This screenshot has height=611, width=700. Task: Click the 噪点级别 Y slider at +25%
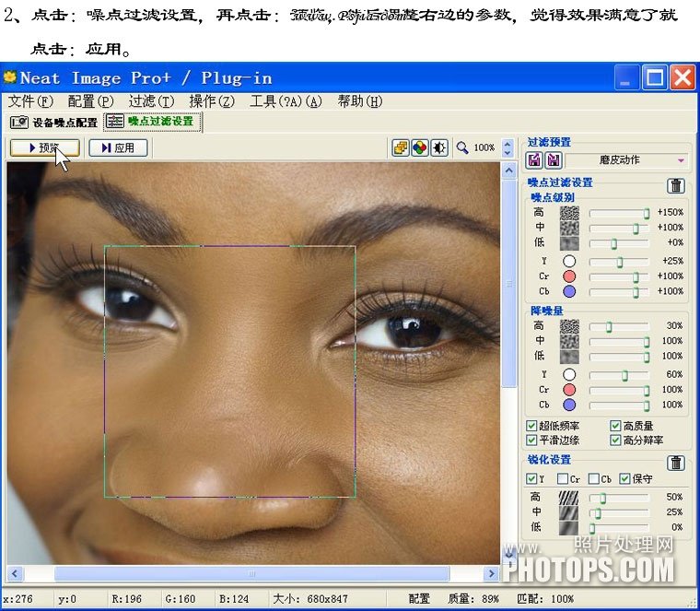pyautogui.click(x=619, y=262)
